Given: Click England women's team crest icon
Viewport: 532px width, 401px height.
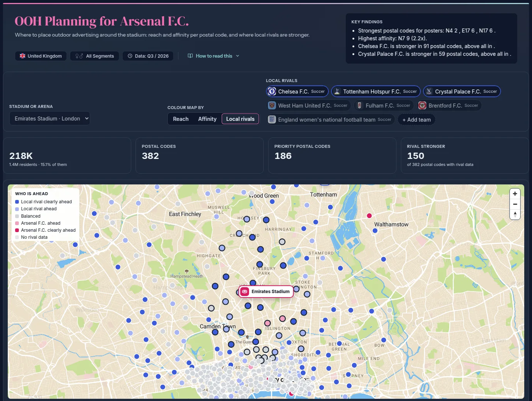Looking at the screenshot, I should tap(272, 119).
